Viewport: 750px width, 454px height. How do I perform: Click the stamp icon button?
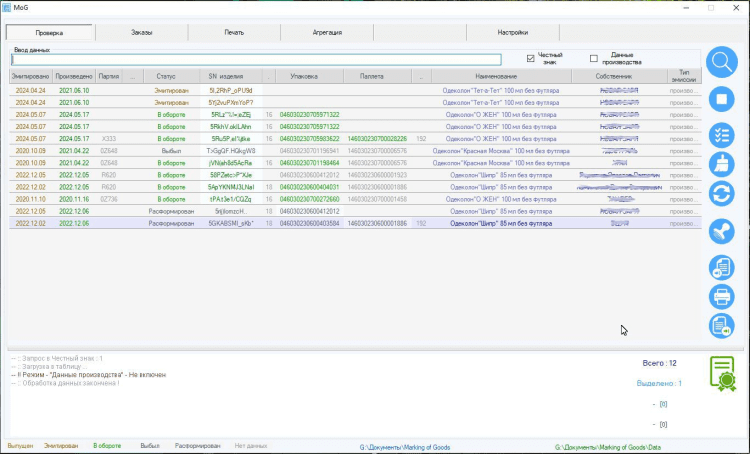tap(721, 231)
